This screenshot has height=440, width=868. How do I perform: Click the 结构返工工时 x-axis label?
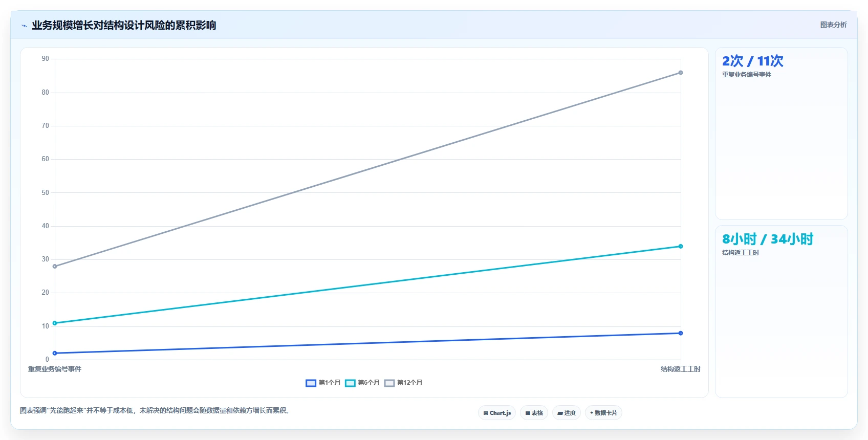681,369
